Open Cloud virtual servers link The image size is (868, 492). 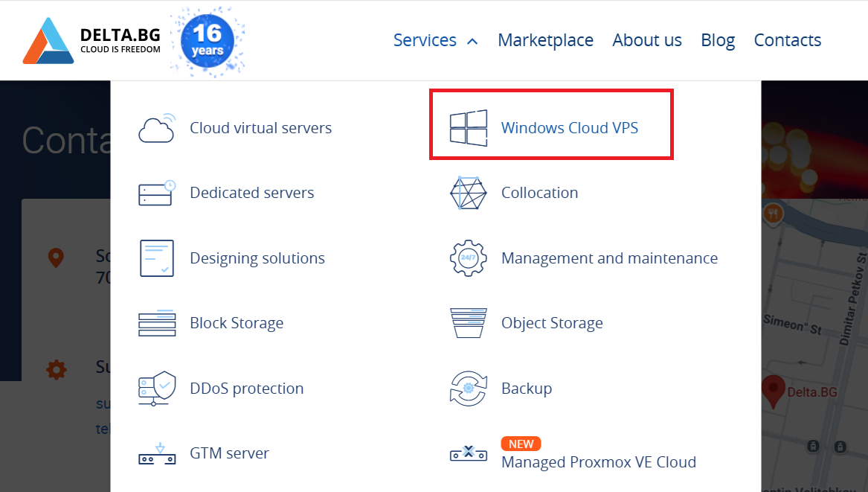(261, 128)
